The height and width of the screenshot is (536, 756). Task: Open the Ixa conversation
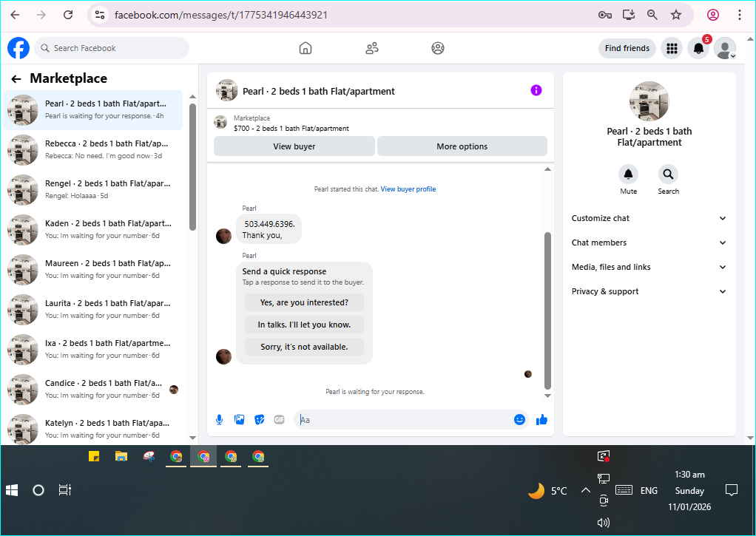(x=93, y=350)
